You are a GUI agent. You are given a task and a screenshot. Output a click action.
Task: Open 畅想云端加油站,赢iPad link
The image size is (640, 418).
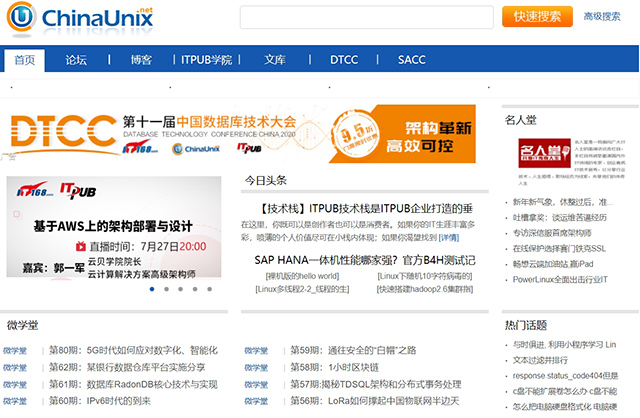pyautogui.click(x=553, y=264)
